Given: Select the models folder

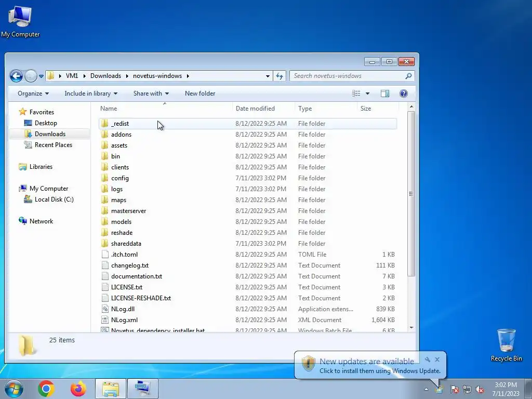Looking at the screenshot, I should coord(248,221).
